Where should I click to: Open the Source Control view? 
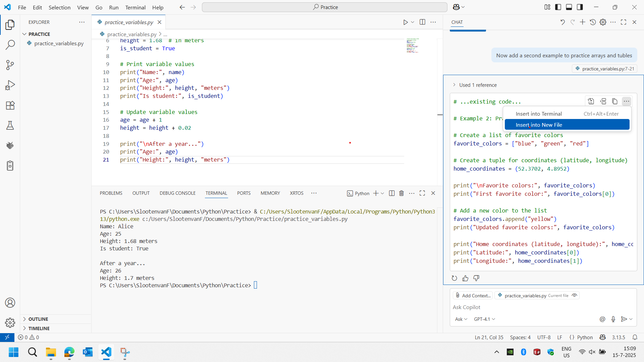pyautogui.click(x=10, y=65)
